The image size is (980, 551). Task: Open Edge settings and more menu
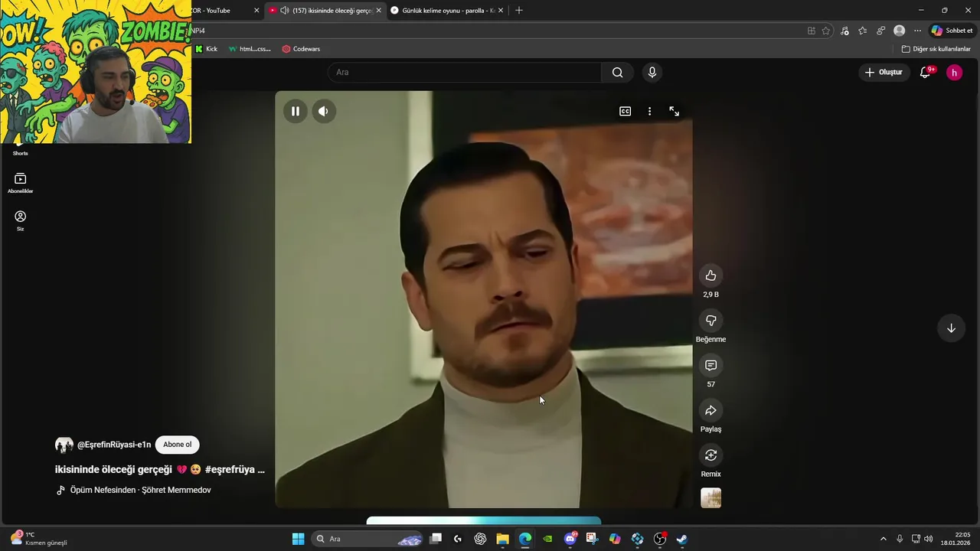pos(917,31)
